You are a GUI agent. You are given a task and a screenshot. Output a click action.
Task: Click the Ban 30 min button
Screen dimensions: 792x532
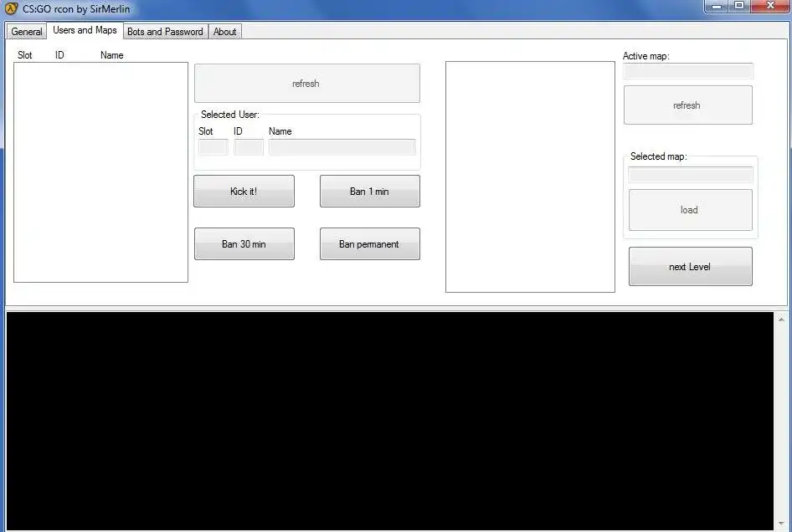[x=244, y=243]
